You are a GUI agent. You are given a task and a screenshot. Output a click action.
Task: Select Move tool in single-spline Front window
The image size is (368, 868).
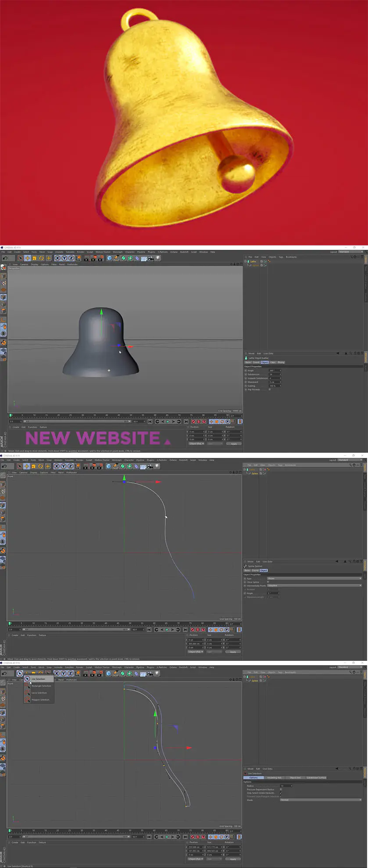point(26,466)
